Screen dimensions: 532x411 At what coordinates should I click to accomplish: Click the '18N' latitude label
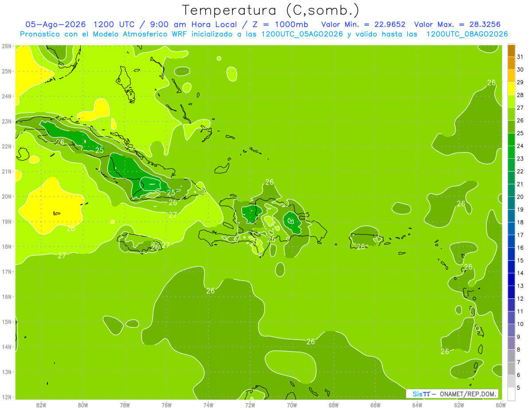[x=6, y=247]
